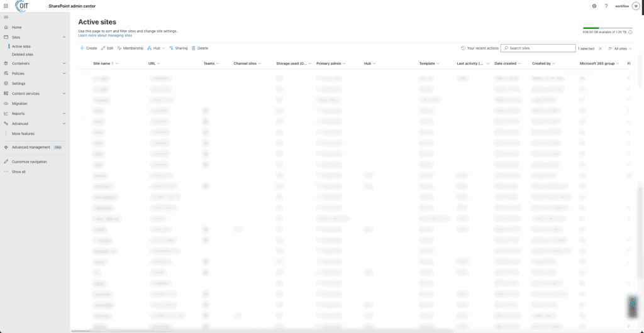Open the workflow account avatar
Viewport: 644px width, 333px height.
[x=636, y=6]
